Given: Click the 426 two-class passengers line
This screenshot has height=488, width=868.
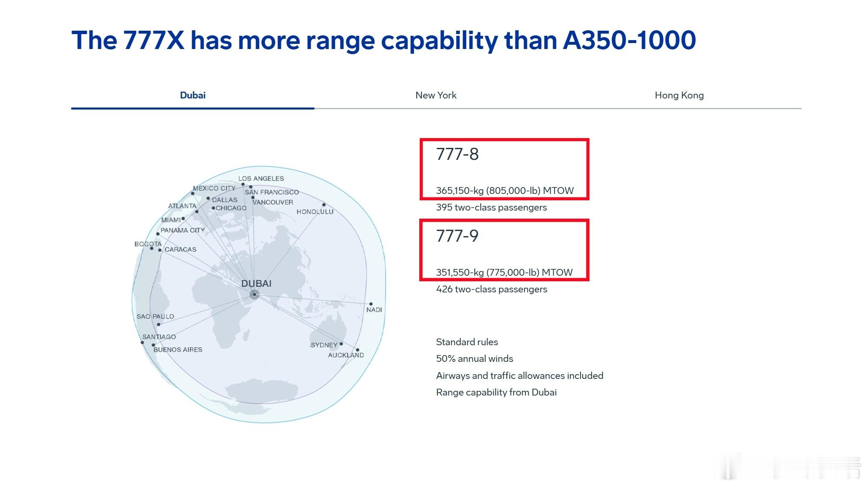Looking at the screenshot, I should pos(491,289).
